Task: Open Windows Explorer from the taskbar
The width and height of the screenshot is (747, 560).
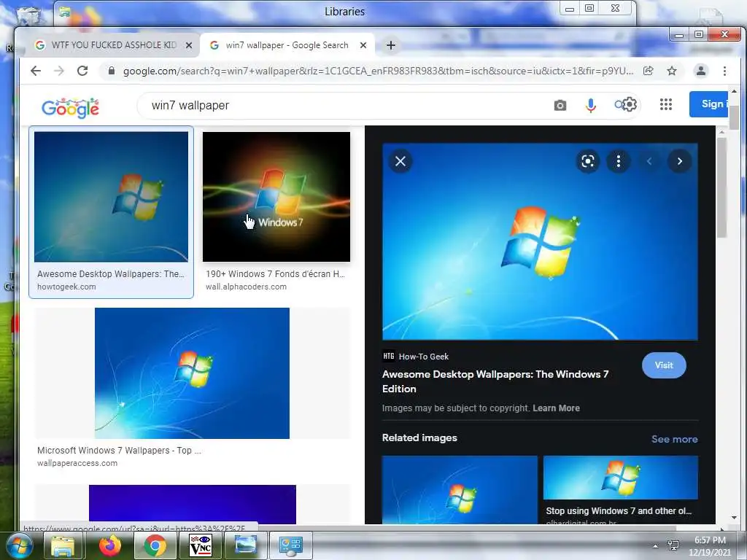Action: [63, 545]
